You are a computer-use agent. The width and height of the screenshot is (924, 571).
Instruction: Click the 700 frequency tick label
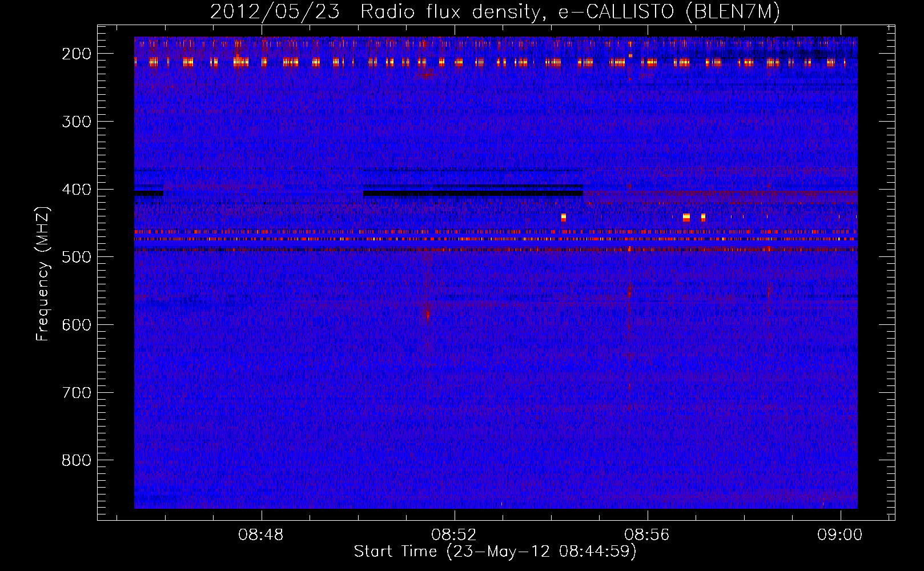(77, 393)
